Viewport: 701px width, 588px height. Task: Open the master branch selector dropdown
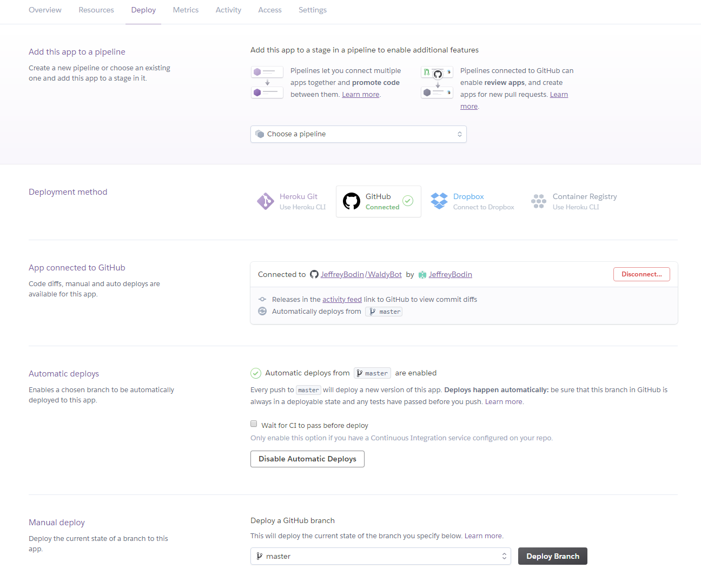381,556
